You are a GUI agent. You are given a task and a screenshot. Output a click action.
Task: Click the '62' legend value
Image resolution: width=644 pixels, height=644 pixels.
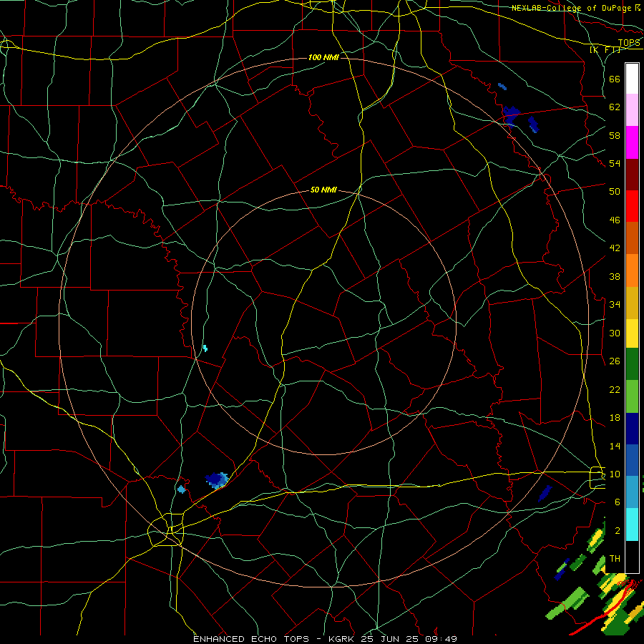point(615,107)
